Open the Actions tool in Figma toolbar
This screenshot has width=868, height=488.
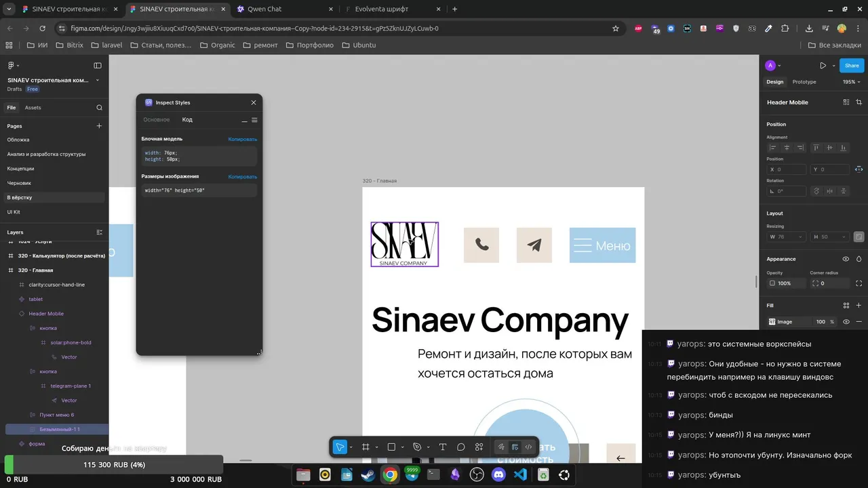[479, 447]
